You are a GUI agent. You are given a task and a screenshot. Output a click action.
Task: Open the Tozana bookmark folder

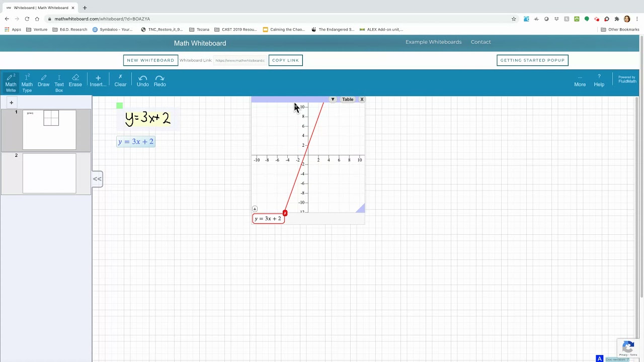tap(199, 30)
